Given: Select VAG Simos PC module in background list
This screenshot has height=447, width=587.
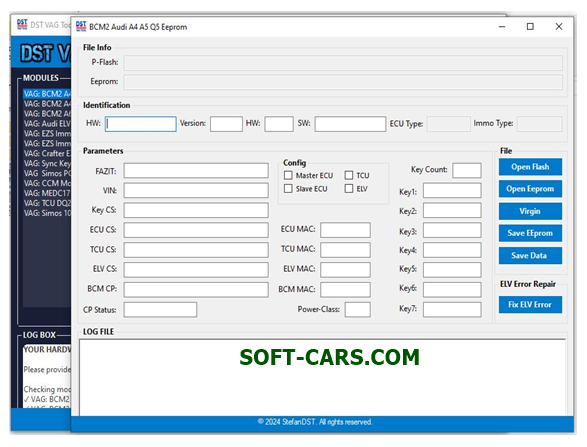Looking at the screenshot, I should (47, 173).
